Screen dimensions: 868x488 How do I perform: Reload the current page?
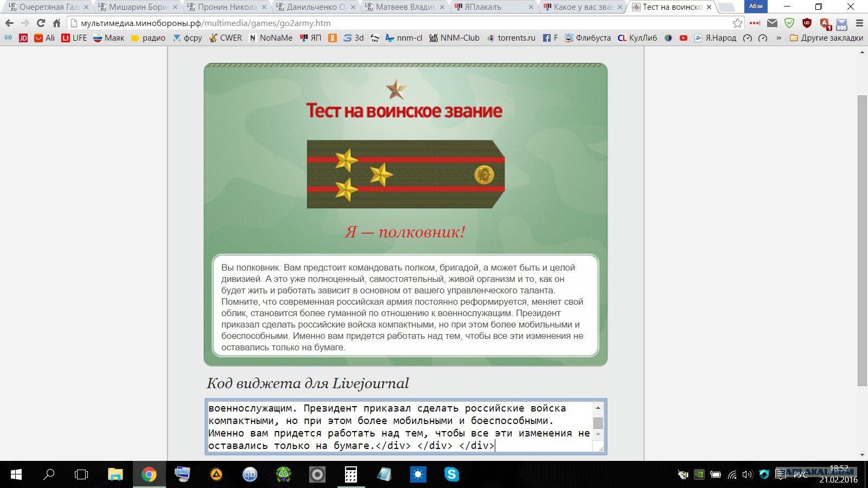pyautogui.click(x=41, y=23)
